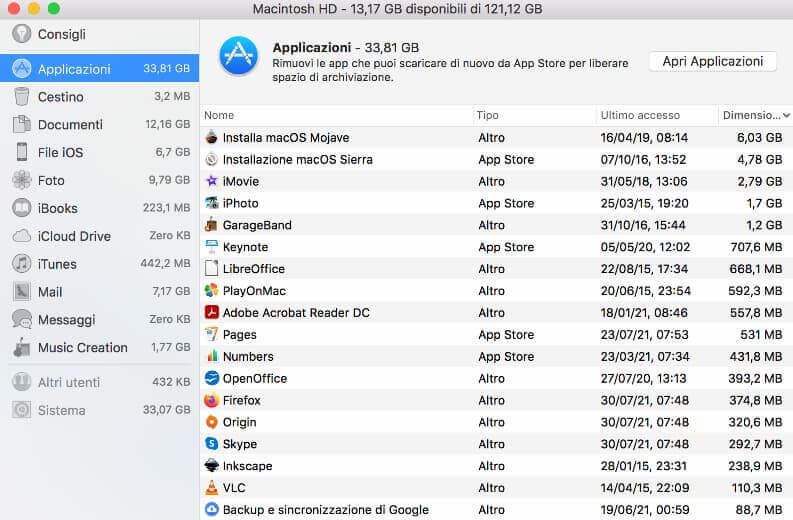
Task: Click the Skype app icon
Action: coord(211,444)
